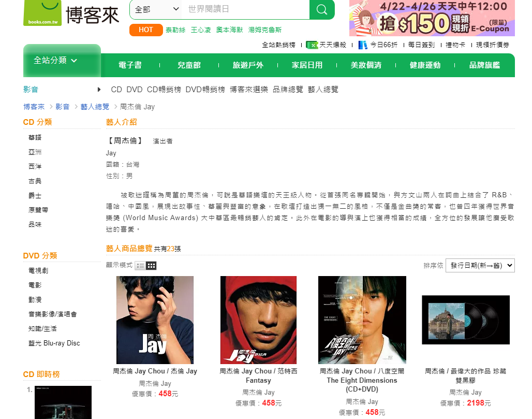Select 電視劇 under DVD 分類
This screenshot has height=419, width=532.
[38, 271]
